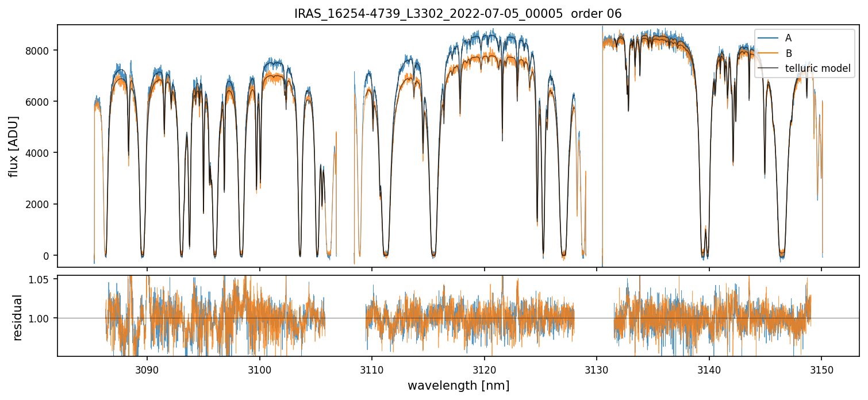The height and width of the screenshot is (400, 868).
Task: Click the 'residual' y-axis label
Action: tap(17, 317)
